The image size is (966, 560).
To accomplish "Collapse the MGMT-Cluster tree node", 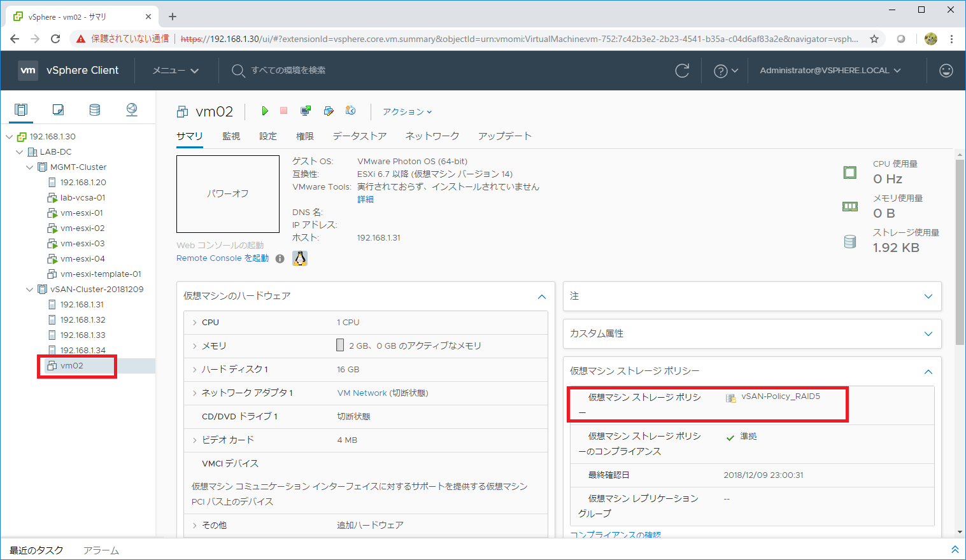I will [30, 167].
